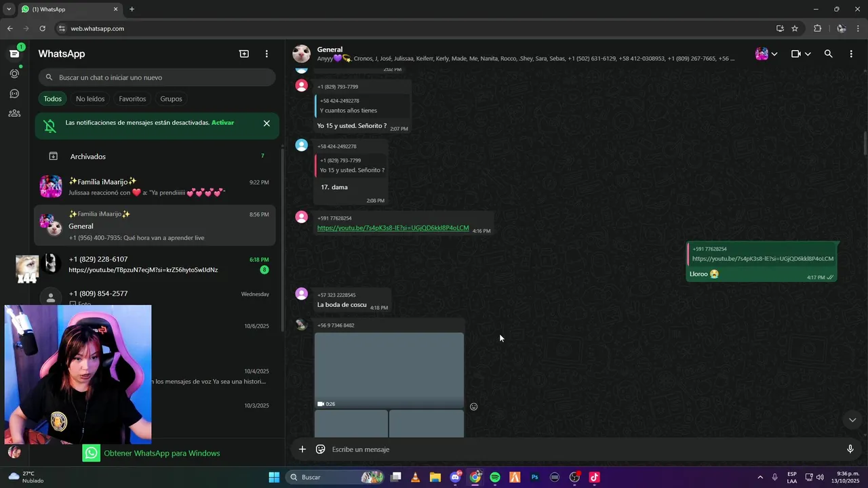Click own profile avatar in left rail
This screenshot has width=868, height=488.
click(14, 451)
